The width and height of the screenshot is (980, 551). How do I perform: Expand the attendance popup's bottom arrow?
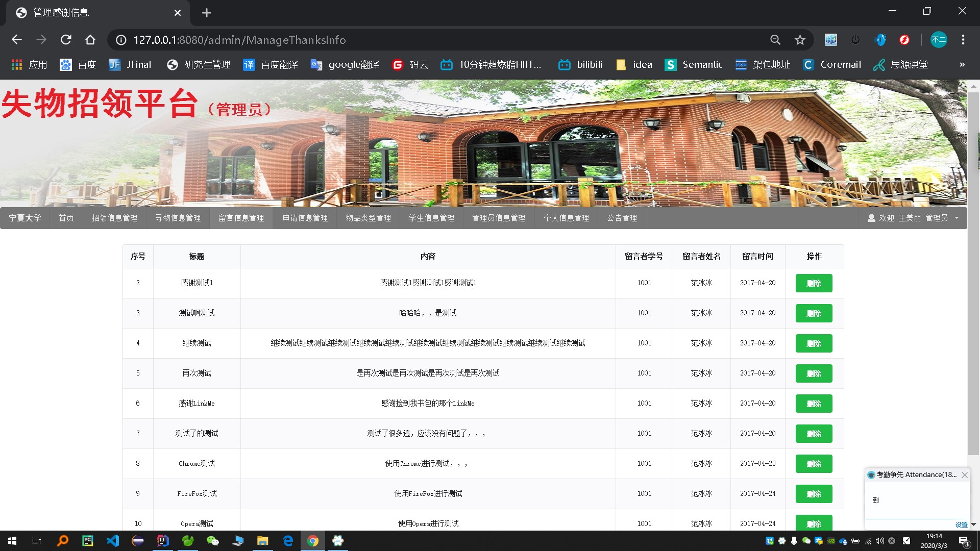(x=973, y=524)
